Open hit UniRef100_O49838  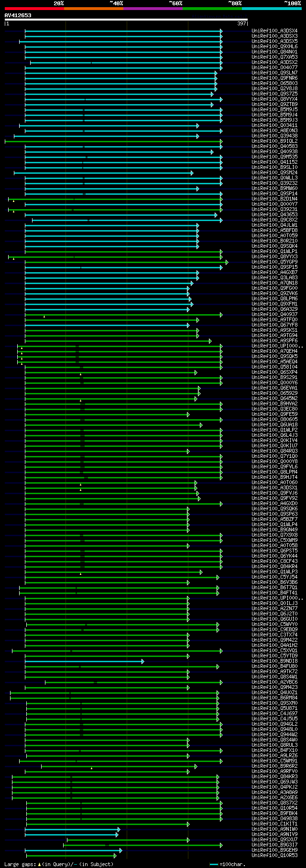point(274,819)
